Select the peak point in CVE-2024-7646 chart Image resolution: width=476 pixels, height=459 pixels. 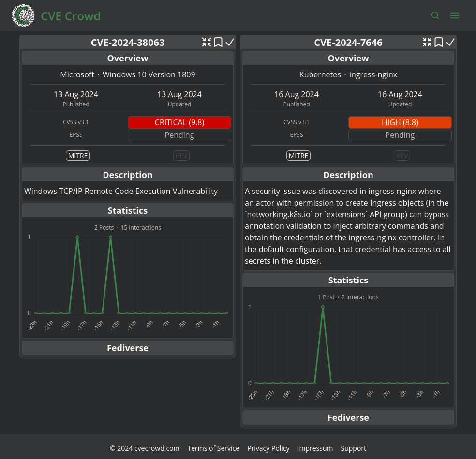[323, 307]
